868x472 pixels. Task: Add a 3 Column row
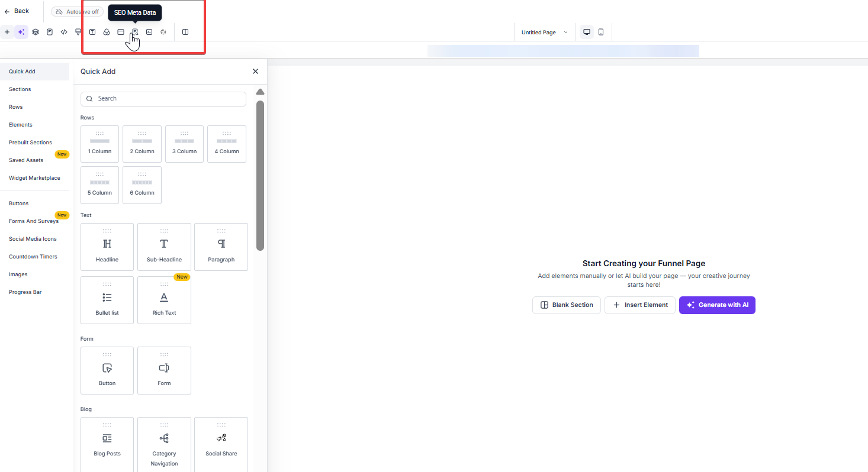tap(184, 144)
